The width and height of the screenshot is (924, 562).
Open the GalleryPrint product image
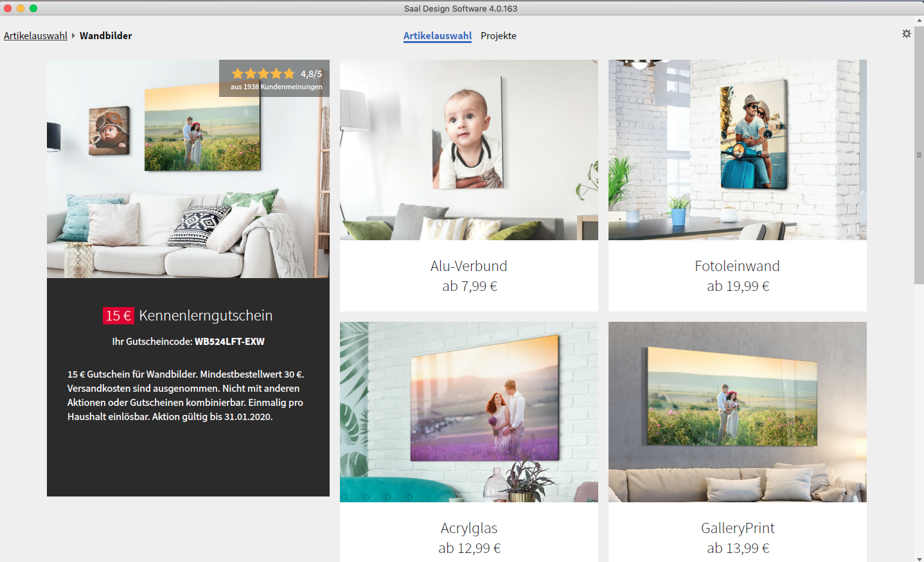[x=737, y=412]
